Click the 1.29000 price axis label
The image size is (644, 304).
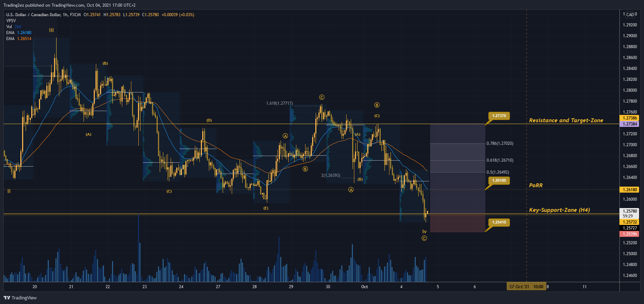tap(630, 36)
